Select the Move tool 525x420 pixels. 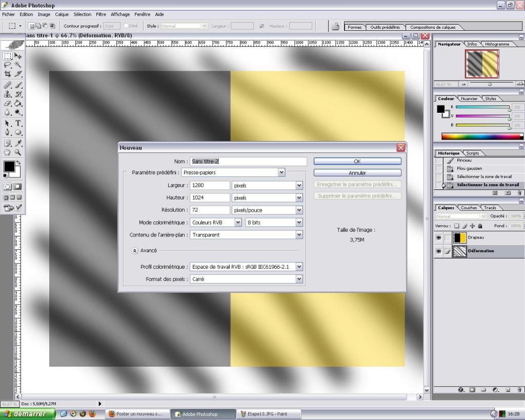tap(18, 56)
